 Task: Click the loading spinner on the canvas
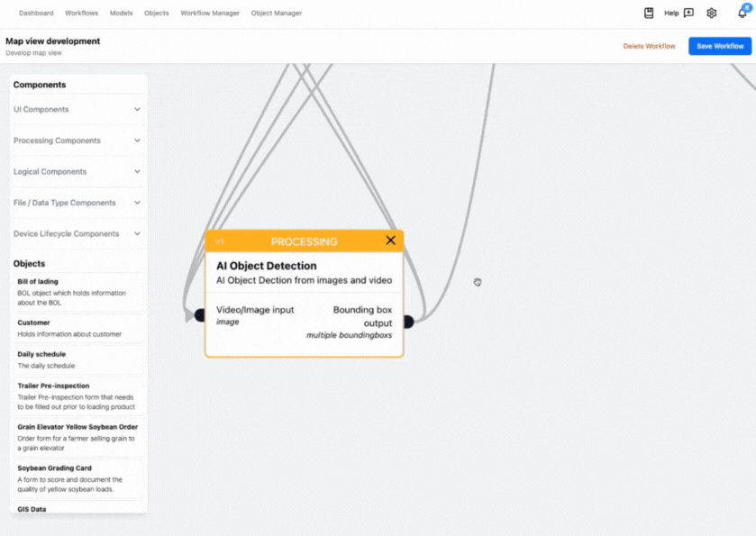[x=478, y=282]
